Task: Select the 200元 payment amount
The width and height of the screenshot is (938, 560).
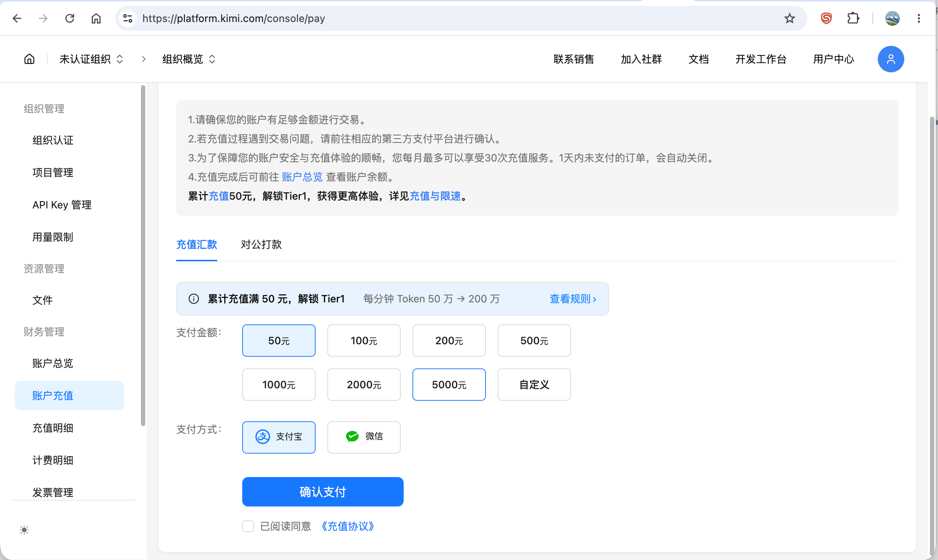Action: click(x=449, y=341)
